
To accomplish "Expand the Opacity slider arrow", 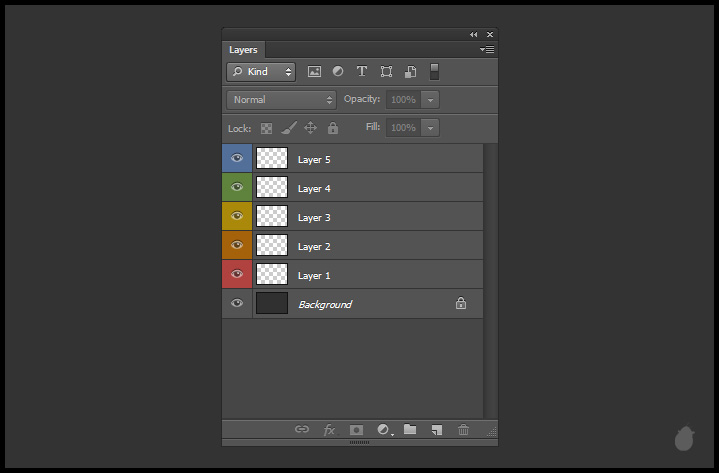I will click(x=430, y=100).
